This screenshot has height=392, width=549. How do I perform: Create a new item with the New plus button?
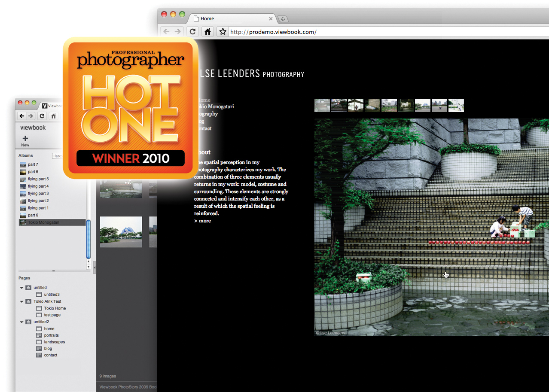click(25, 141)
